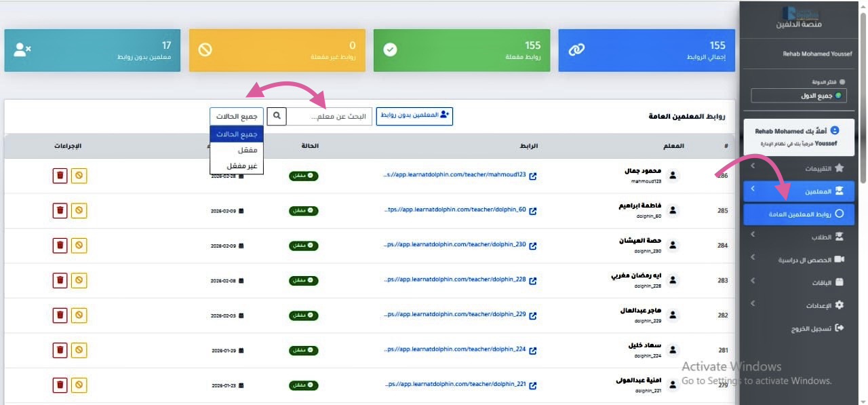Click the البحث عن معلم search field

pos(329,116)
